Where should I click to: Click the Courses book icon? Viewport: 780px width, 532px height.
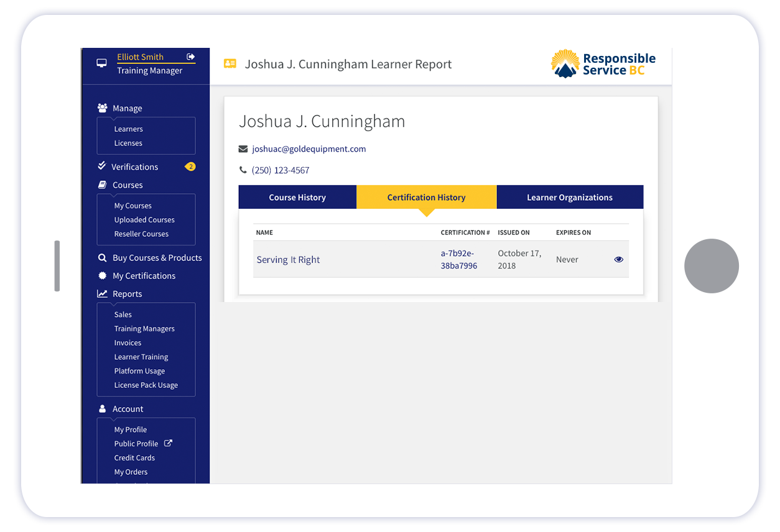click(x=103, y=185)
